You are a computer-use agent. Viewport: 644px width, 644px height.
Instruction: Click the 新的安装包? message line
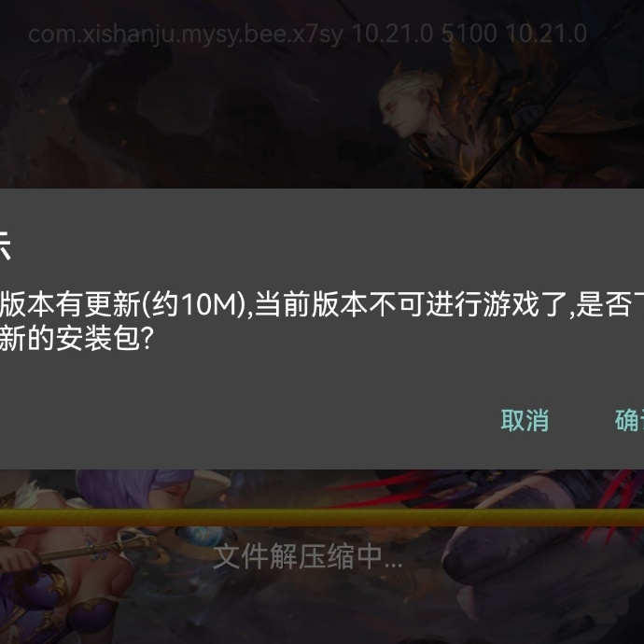pos(77,339)
